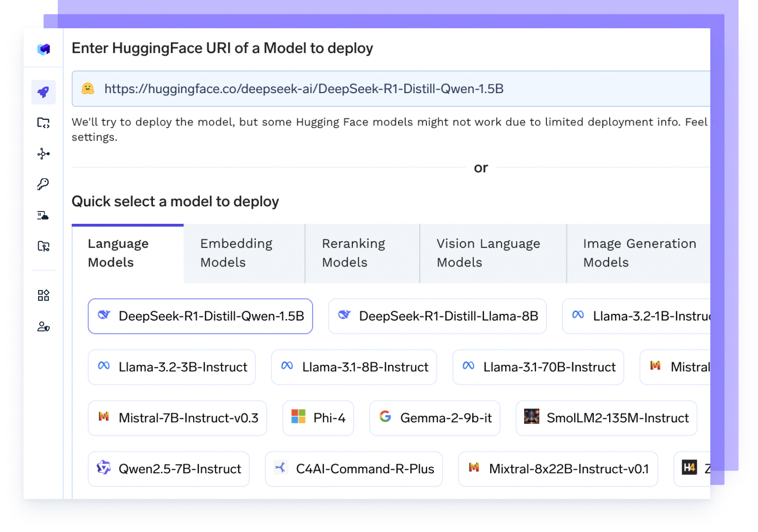Open the key icon in sidebar
758x532 pixels.
click(x=43, y=184)
